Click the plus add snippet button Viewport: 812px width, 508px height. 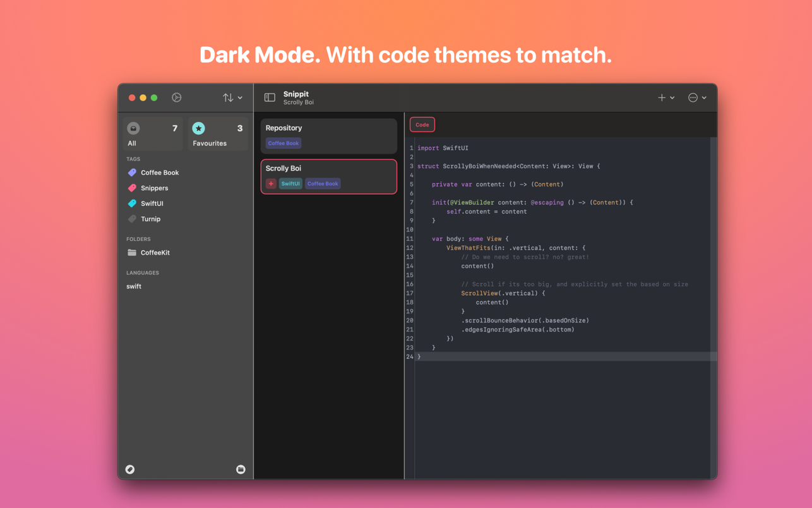tap(662, 98)
